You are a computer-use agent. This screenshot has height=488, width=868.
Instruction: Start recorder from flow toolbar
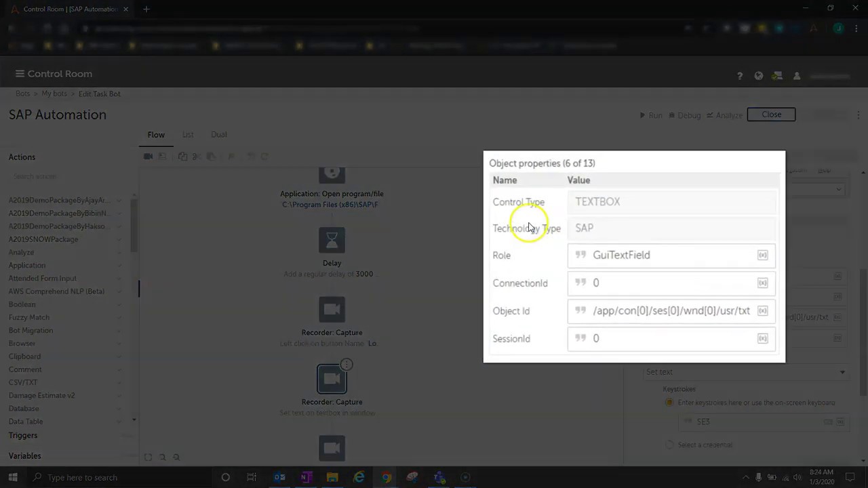[x=148, y=157]
